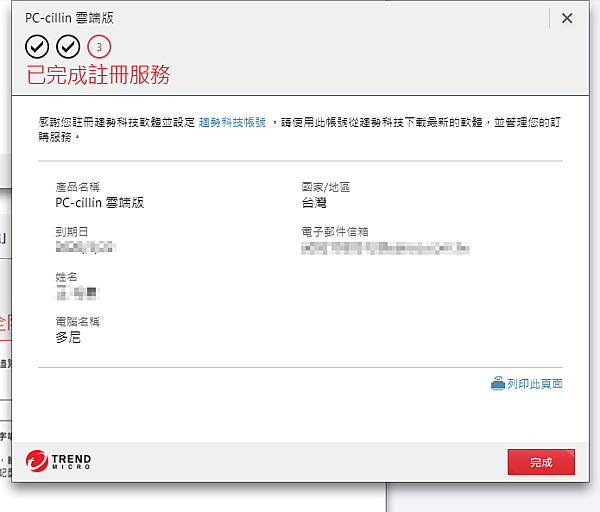Click the red step 3 circle
Image resolution: width=600 pixels, height=512 pixels.
pyautogui.click(x=99, y=47)
